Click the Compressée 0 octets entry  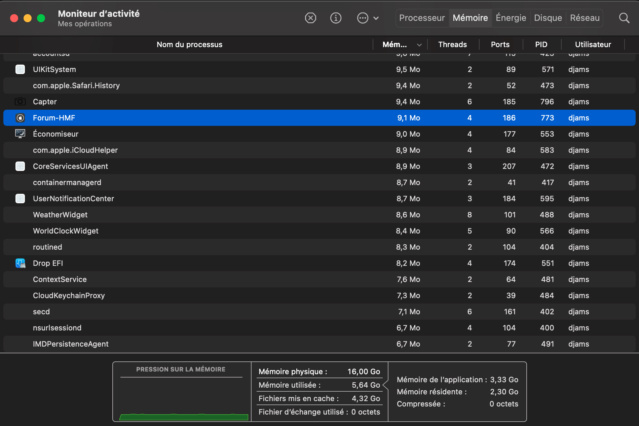(x=457, y=404)
